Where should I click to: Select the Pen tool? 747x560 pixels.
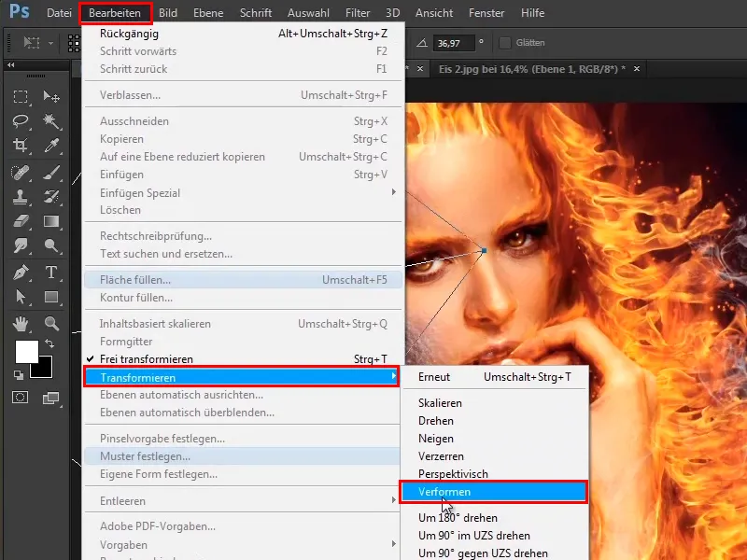(x=21, y=273)
